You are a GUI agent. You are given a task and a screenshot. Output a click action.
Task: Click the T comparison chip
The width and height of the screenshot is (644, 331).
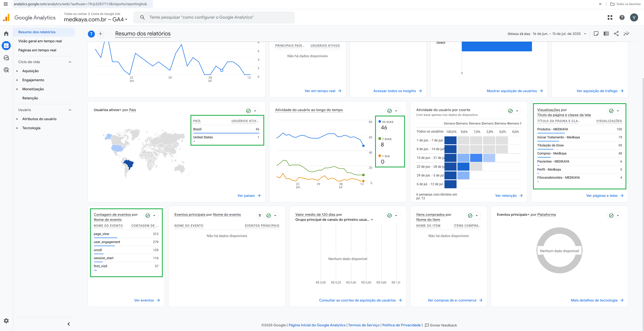91,34
